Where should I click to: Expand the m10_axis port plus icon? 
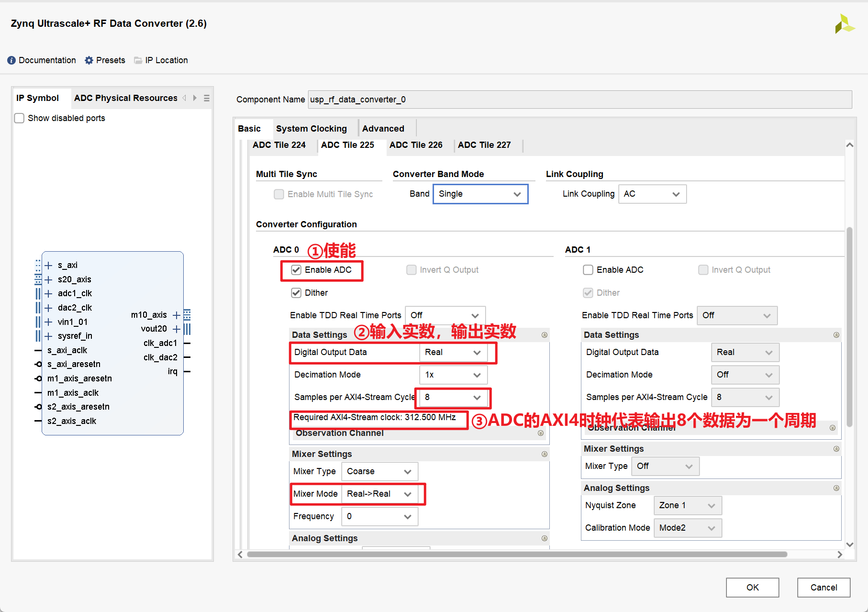pyautogui.click(x=177, y=315)
